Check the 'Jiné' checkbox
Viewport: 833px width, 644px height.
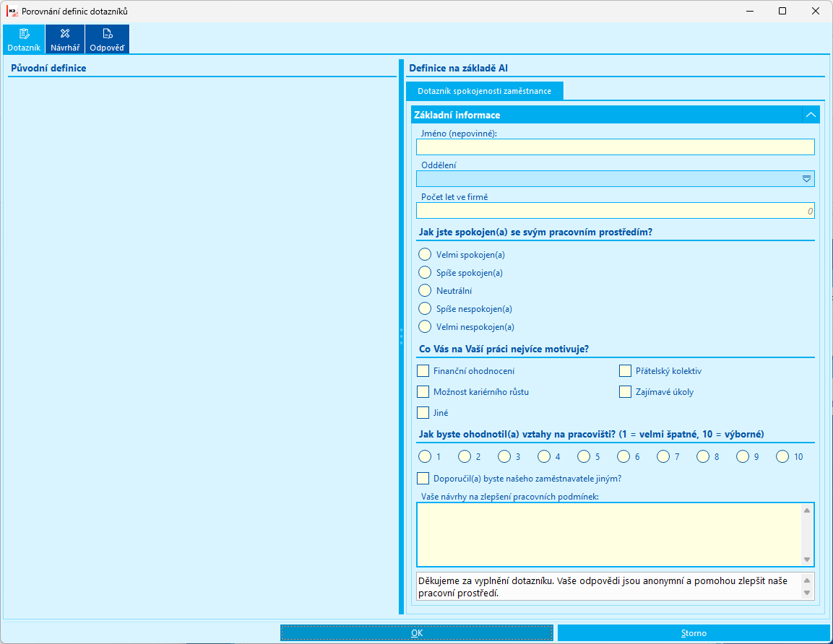(x=423, y=412)
